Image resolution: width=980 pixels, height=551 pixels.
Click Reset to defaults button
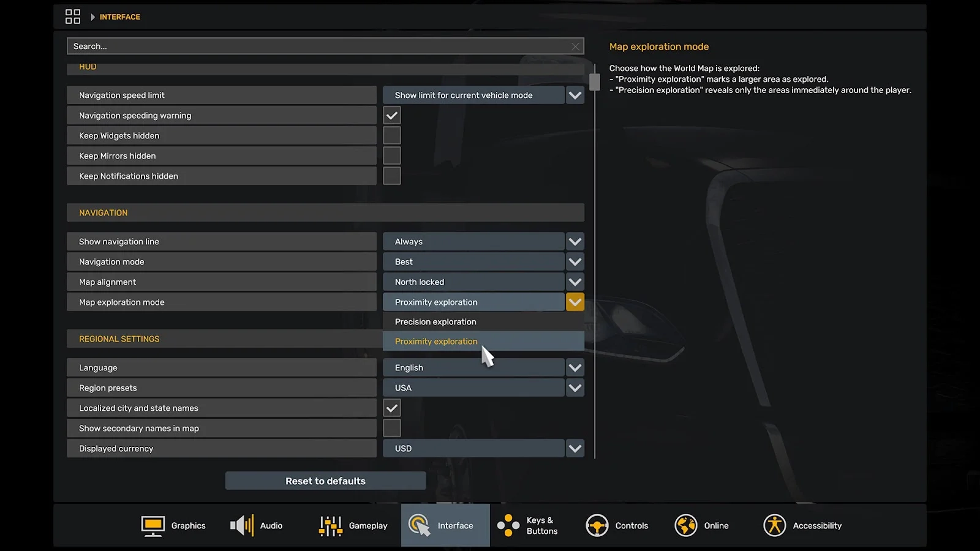325,481
